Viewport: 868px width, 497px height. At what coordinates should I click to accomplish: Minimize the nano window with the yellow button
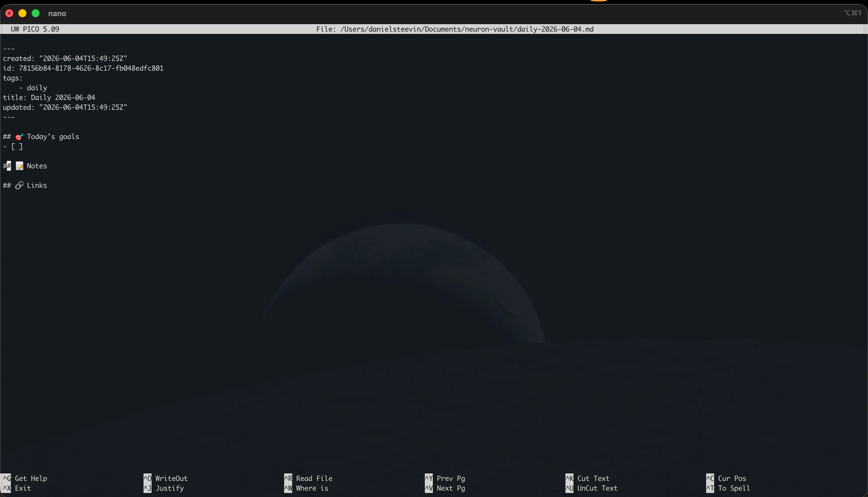22,13
